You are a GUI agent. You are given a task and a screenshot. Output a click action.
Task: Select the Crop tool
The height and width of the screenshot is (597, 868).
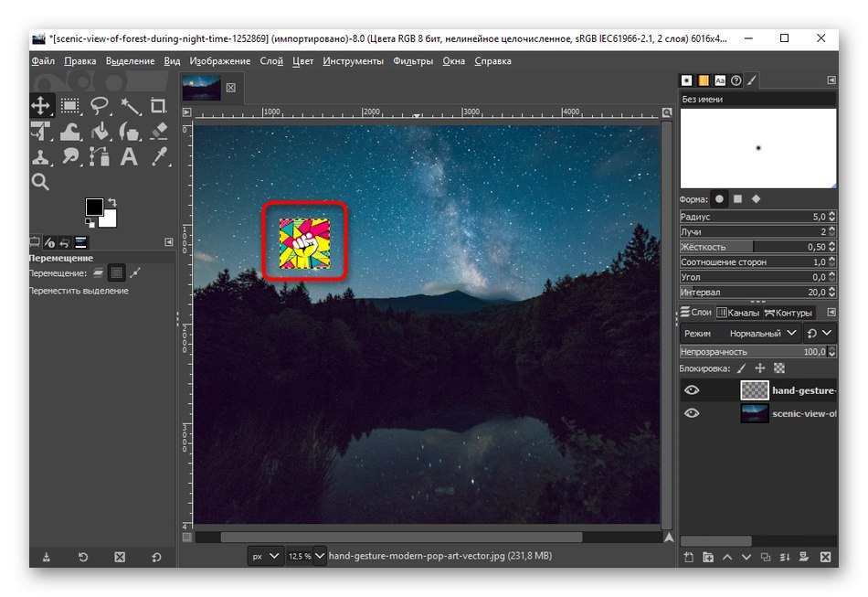(157, 105)
